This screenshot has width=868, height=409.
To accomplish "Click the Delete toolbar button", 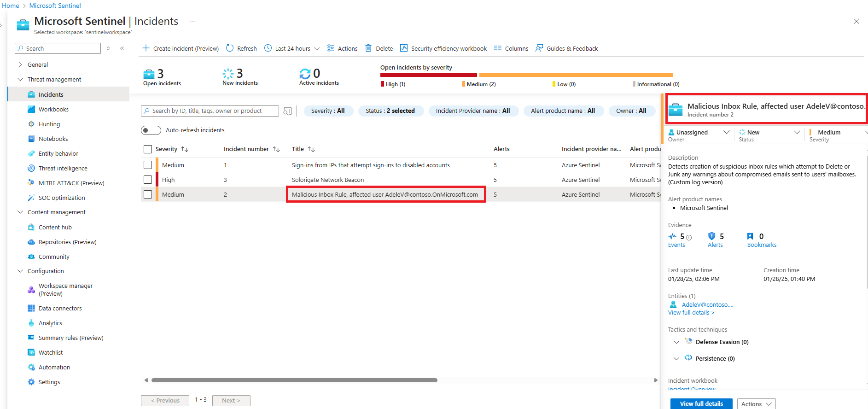I will click(379, 48).
